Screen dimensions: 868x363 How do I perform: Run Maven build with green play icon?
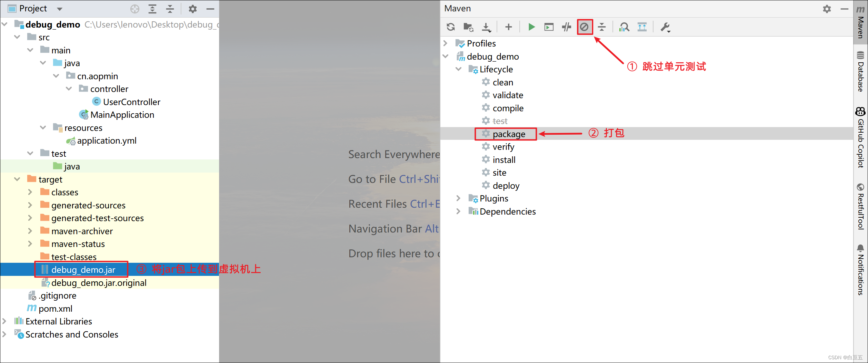[531, 27]
